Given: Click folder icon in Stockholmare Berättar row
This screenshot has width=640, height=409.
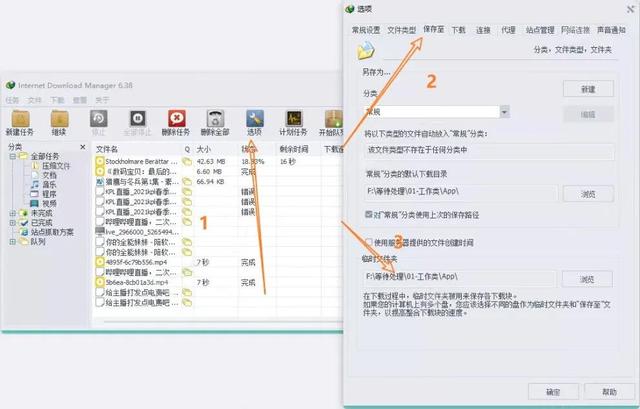Looking at the screenshot, I should pos(187,161).
